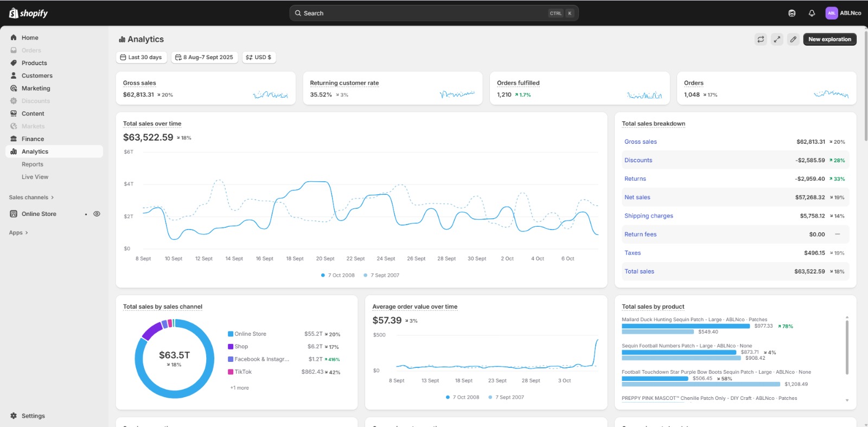Open the Settings gear in sidebar
Screen dimensions: 868x427
14,416
